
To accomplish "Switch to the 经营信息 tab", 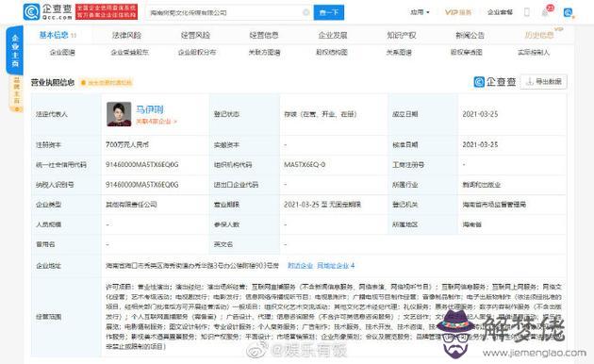I will click(264, 35).
